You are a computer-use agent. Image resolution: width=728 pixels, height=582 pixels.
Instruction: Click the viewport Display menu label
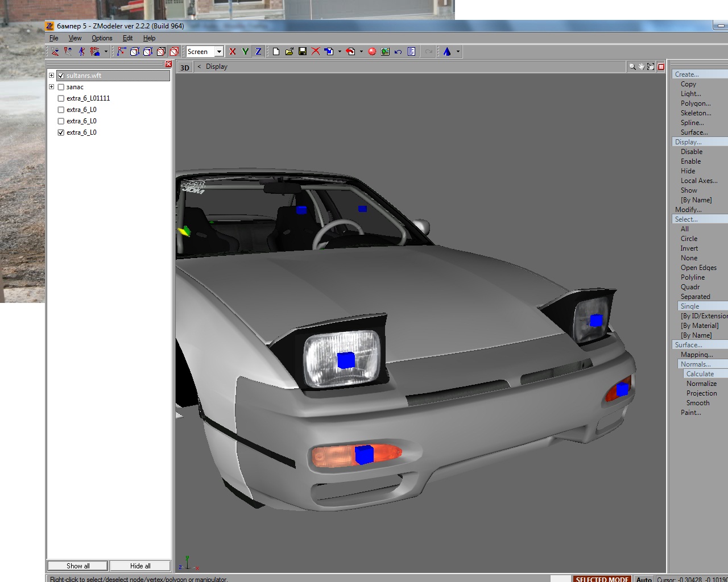coord(217,66)
